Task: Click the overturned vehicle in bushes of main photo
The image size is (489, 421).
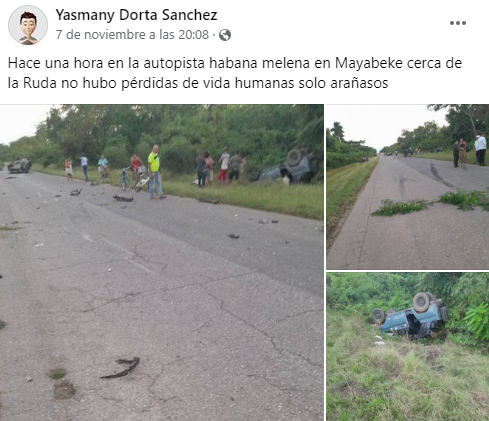Action: pyautogui.click(x=289, y=166)
